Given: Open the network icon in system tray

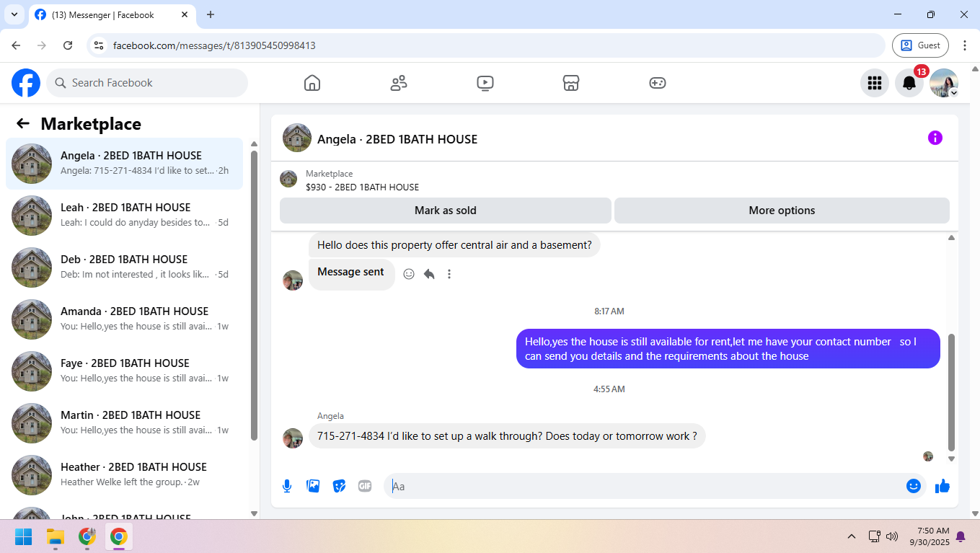Looking at the screenshot, I should pyautogui.click(x=874, y=536).
